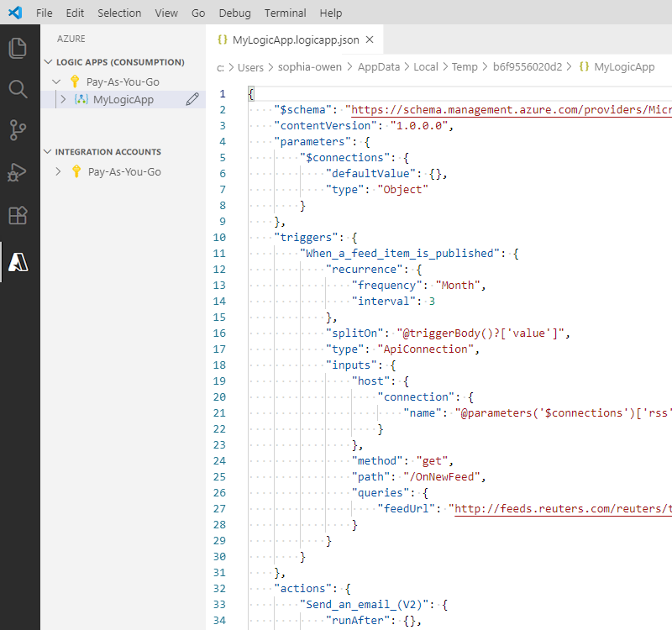Expand the MyLogicApp tree item chevron
672x630 pixels.
pyautogui.click(x=61, y=99)
